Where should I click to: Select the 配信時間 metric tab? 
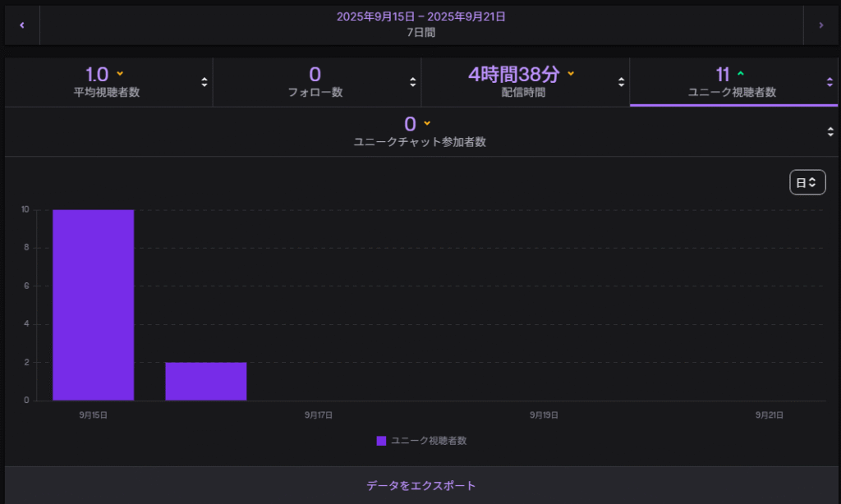tap(523, 82)
